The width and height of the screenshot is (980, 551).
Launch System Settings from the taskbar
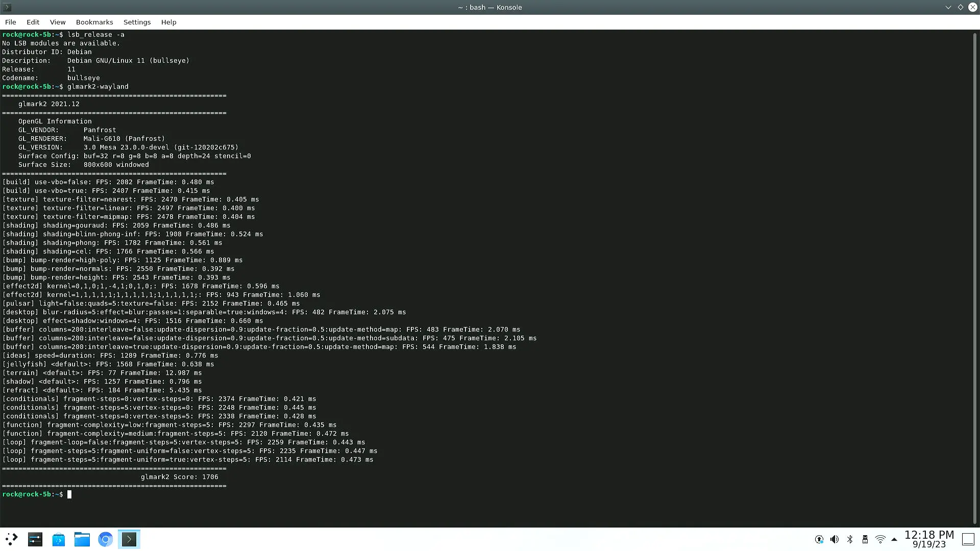point(35,539)
